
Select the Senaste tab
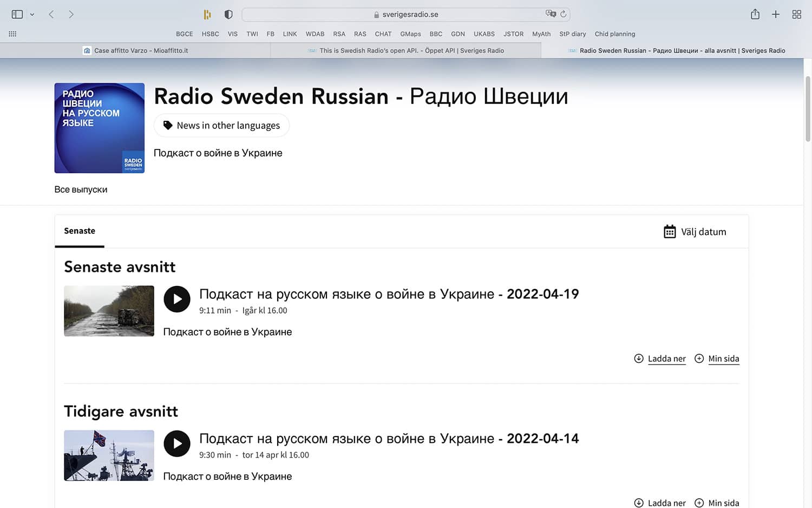(x=80, y=231)
